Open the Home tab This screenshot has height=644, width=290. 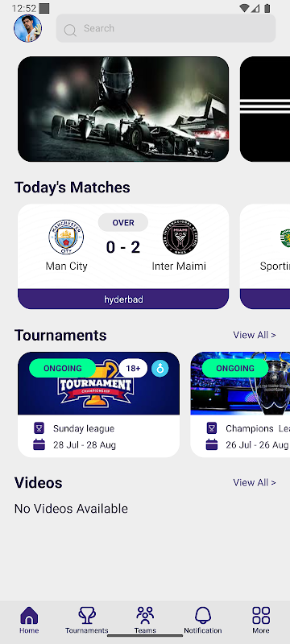[x=29, y=620]
